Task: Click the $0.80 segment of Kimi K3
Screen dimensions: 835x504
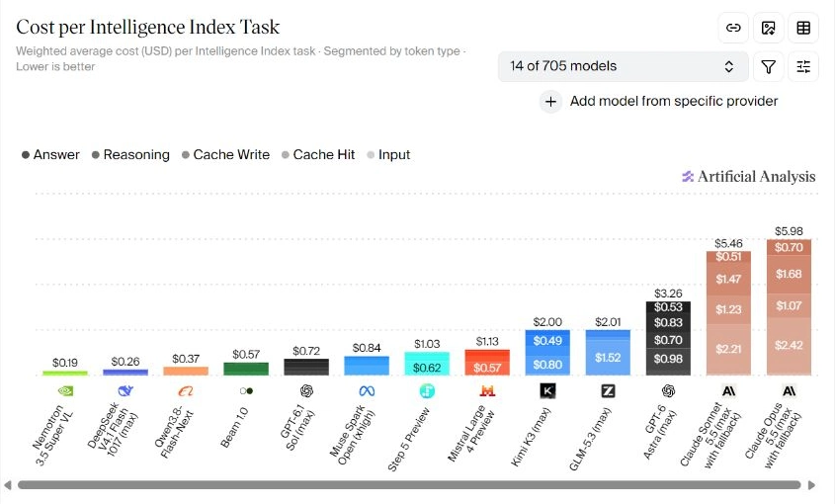Action: click(547, 366)
